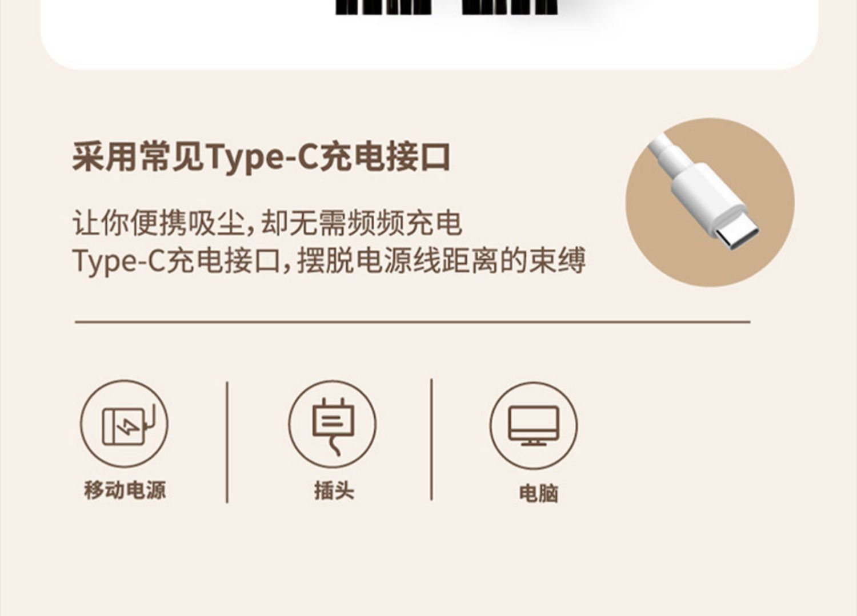This screenshot has width=857, height=616.
Task: Open the circular Type-C cable image
Action: tap(710, 202)
